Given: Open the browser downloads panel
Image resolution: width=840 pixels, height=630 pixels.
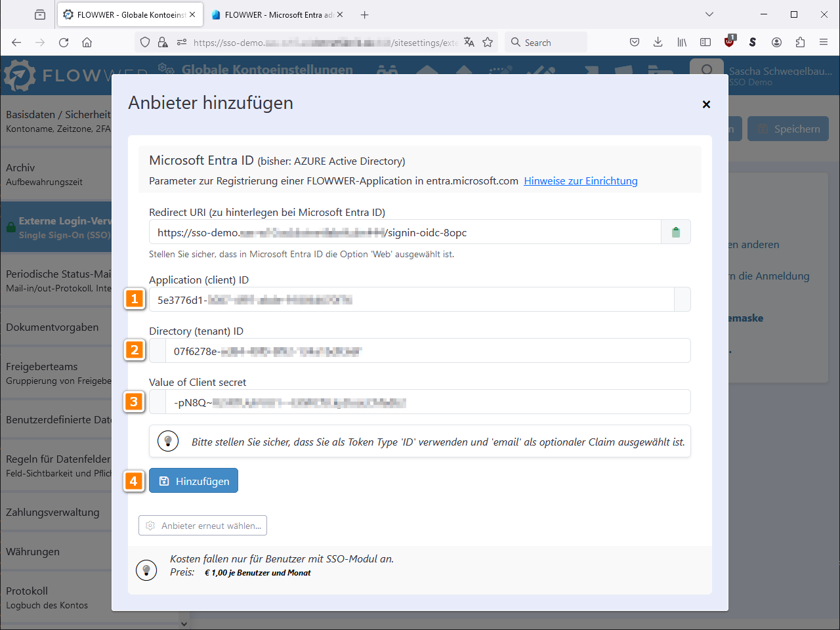Looking at the screenshot, I should point(658,43).
